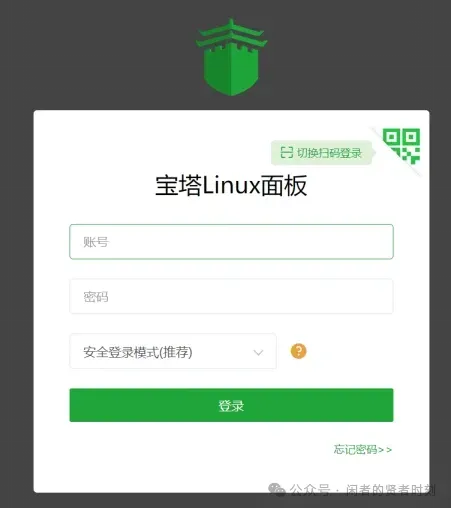Click the green 登录 button
This screenshot has height=509, width=451.
pyautogui.click(x=231, y=405)
